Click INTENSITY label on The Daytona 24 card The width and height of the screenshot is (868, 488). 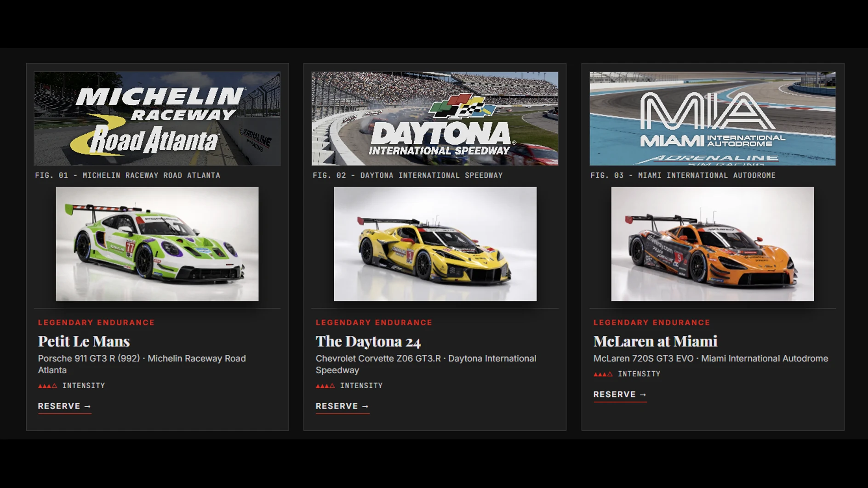[x=361, y=386]
